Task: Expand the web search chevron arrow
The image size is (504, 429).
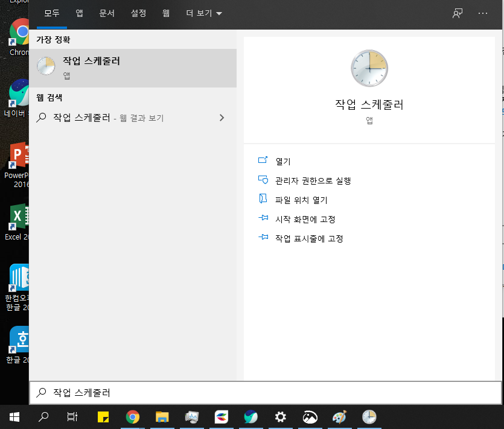Action: pos(222,118)
